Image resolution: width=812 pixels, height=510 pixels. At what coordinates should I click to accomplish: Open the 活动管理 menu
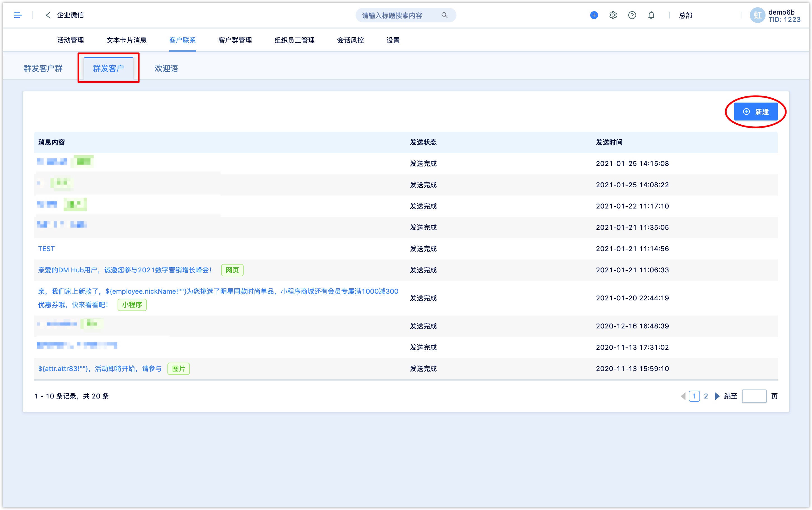[70, 40]
